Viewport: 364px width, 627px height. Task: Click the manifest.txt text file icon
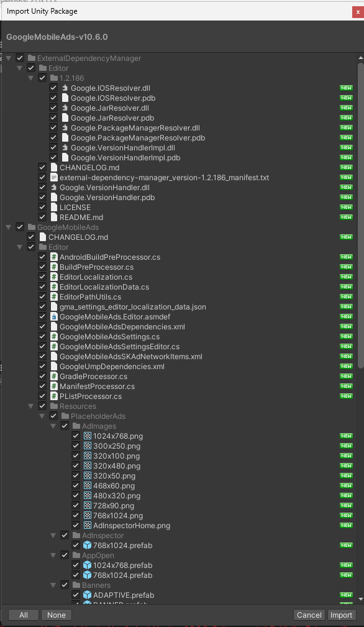coord(54,178)
